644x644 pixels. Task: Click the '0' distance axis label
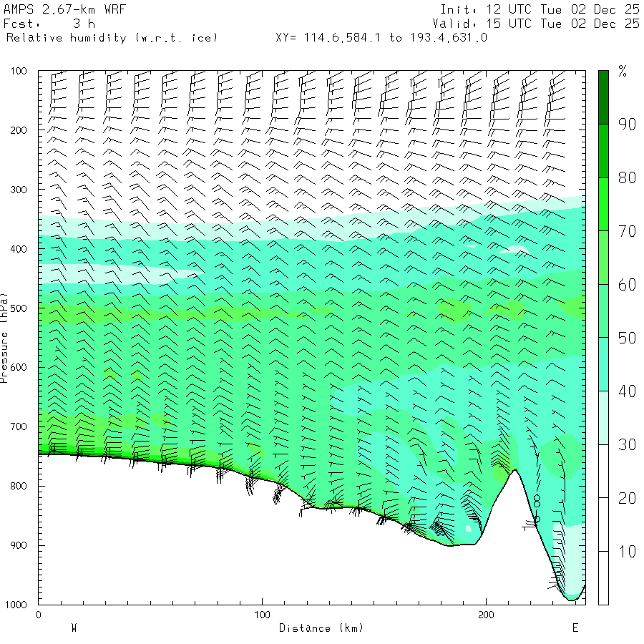[x=39, y=615]
